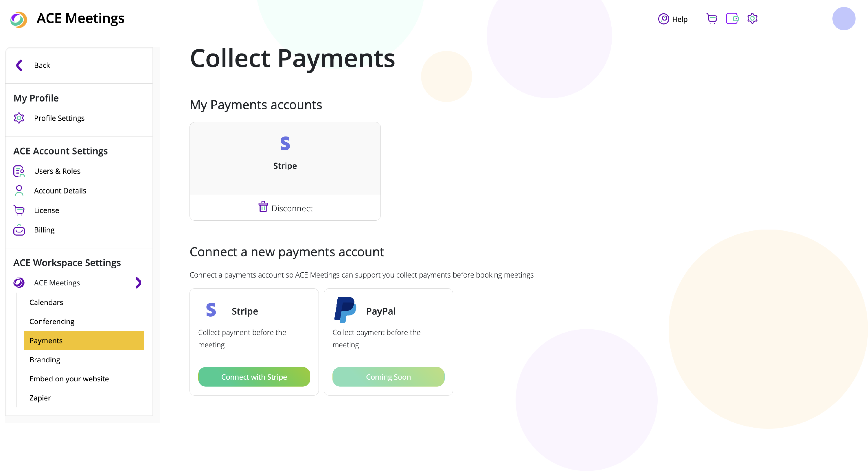Open the Calendars settings item
Viewport: 868px width, 471px height.
click(46, 302)
